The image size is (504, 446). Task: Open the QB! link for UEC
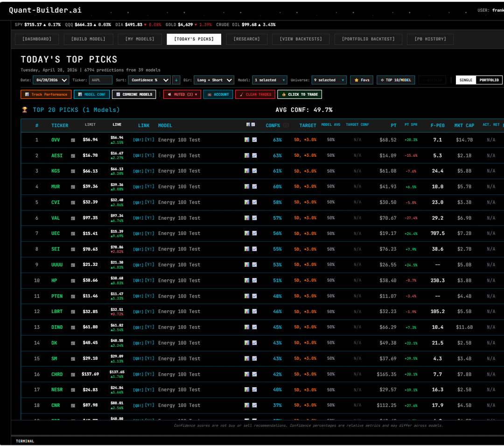pos(138,233)
